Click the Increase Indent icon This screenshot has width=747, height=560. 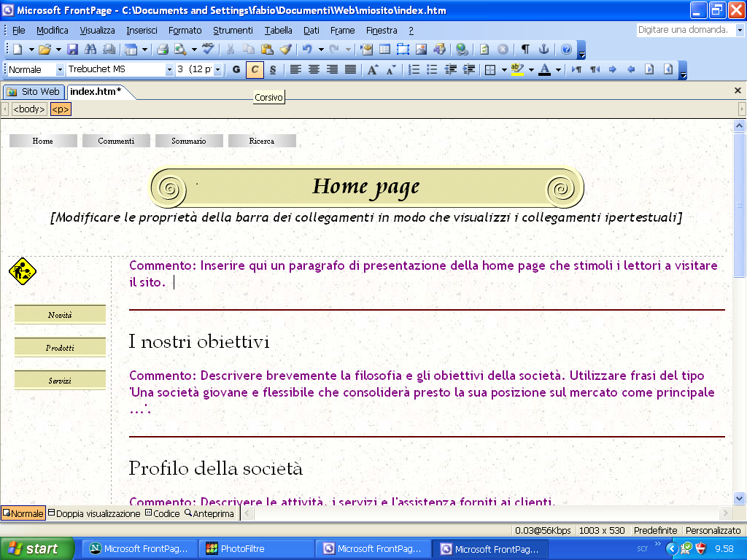(469, 69)
